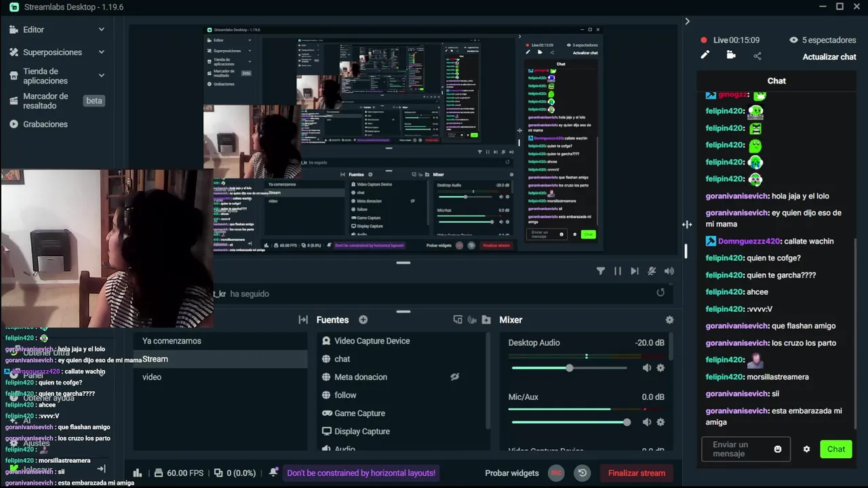Viewport: 868px width, 488px height.
Task: Open notifications bell in status bar
Action: pos(273,472)
